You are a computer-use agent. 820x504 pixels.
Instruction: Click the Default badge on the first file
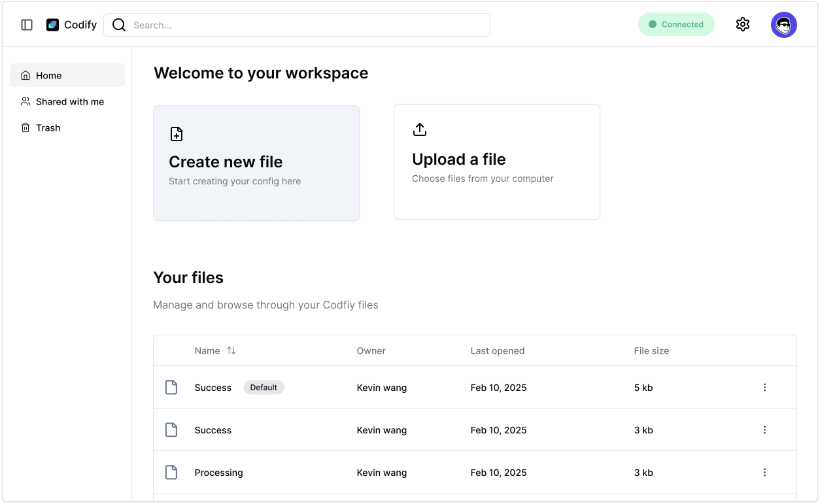[264, 387]
